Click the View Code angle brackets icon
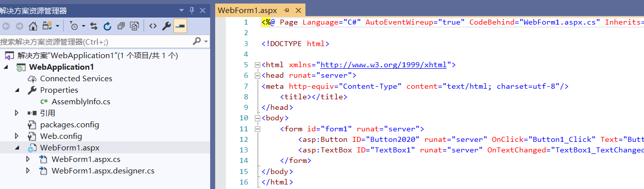The width and height of the screenshot is (644, 189). point(153,26)
